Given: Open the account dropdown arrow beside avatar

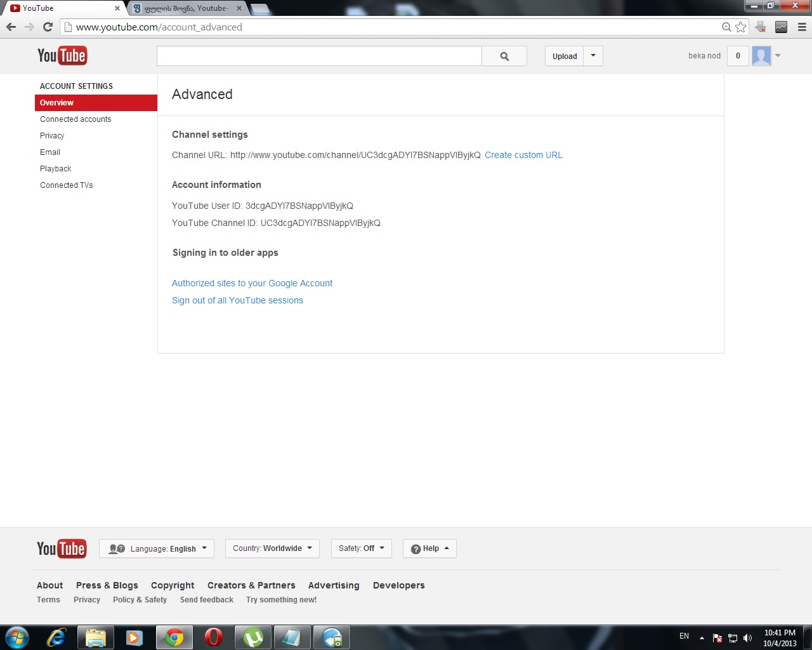Looking at the screenshot, I should [x=778, y=56].
